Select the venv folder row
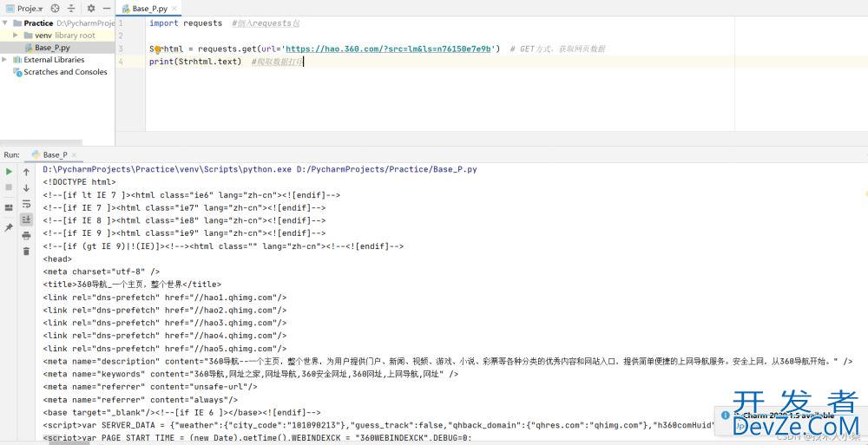The height and width of the screenshot is (445, 868). click(x=57, y=36)
